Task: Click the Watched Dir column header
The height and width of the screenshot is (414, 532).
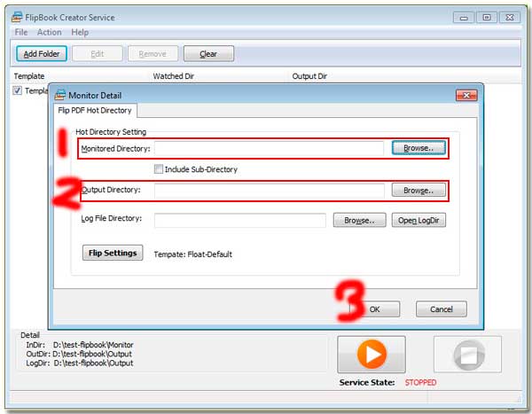Action: point(174,76)
